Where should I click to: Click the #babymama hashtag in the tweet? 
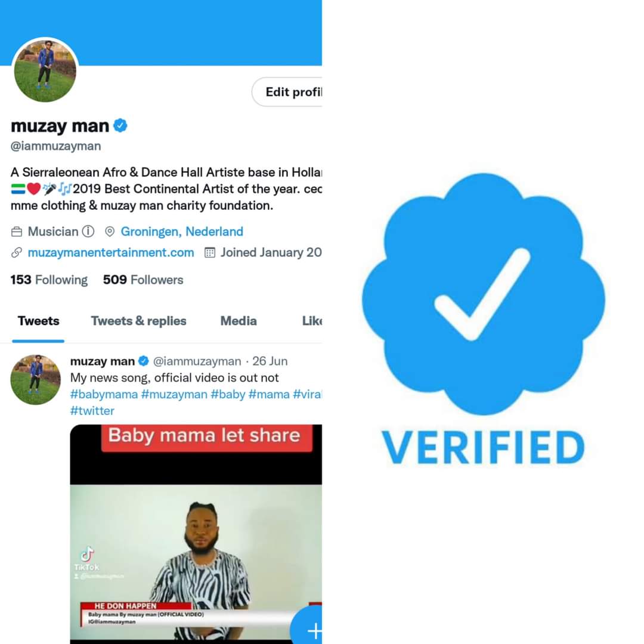pyautogui.click(x=104, y=394)
